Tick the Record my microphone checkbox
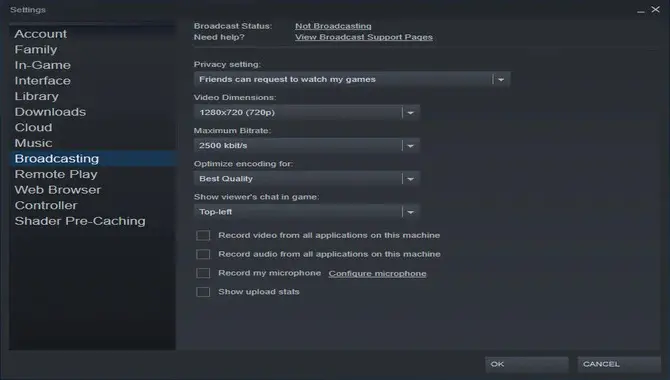The width and height of the screenshot is (670, 380). 203,273
